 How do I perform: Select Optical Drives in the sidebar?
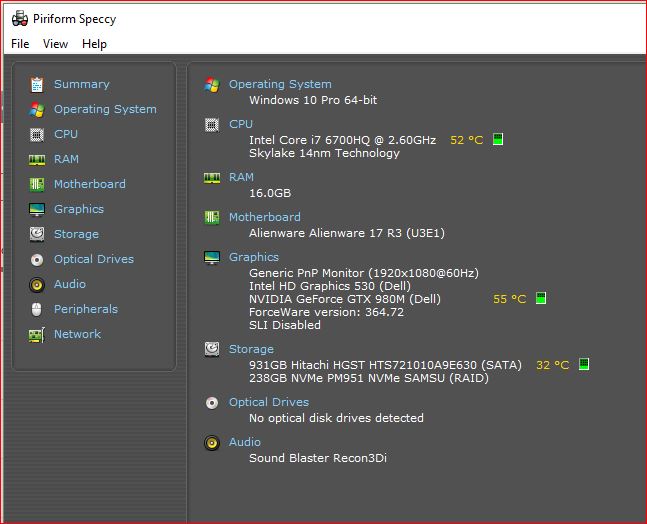(x=94, y=259)
